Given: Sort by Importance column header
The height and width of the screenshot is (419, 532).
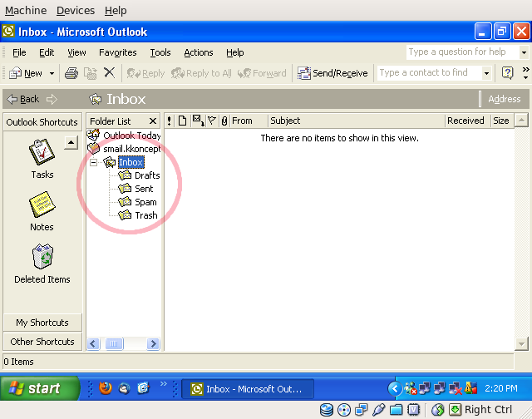Looking at the screenshot, I should click(x=169, y=121).
